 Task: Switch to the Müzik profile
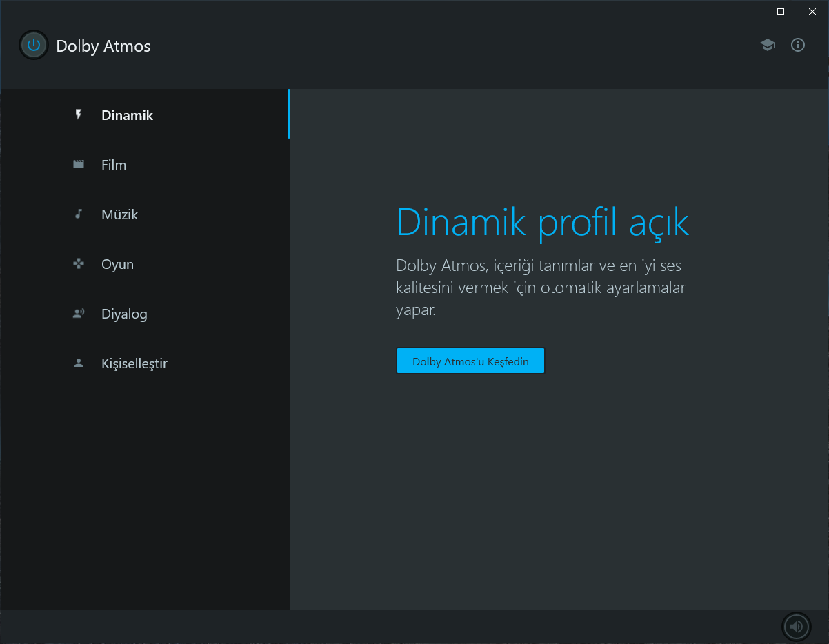[x=145, y=214]
